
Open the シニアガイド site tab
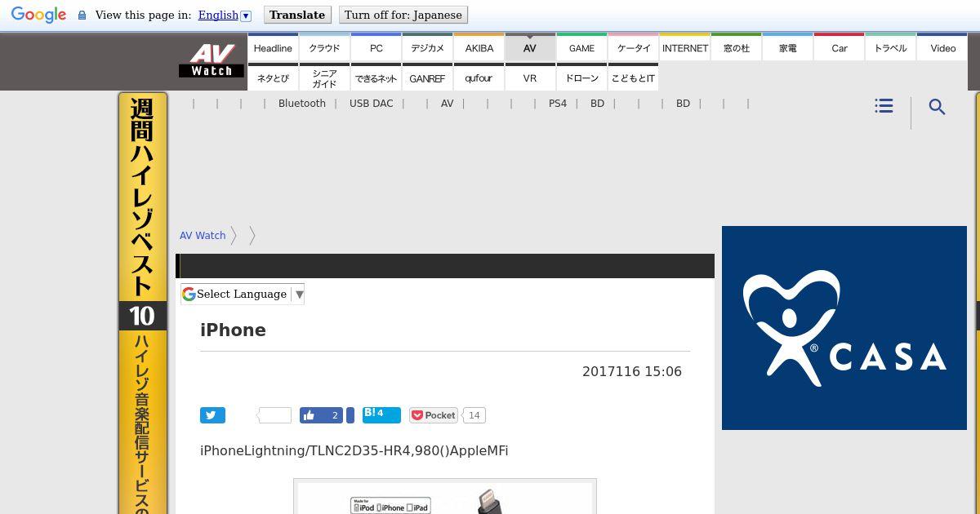tap(324, 78)
